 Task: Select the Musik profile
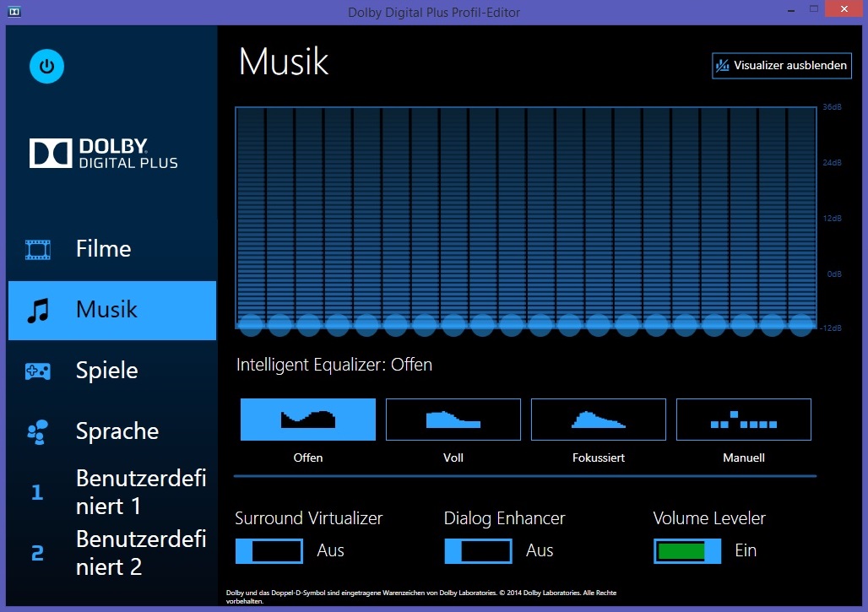tap(111, 311)
